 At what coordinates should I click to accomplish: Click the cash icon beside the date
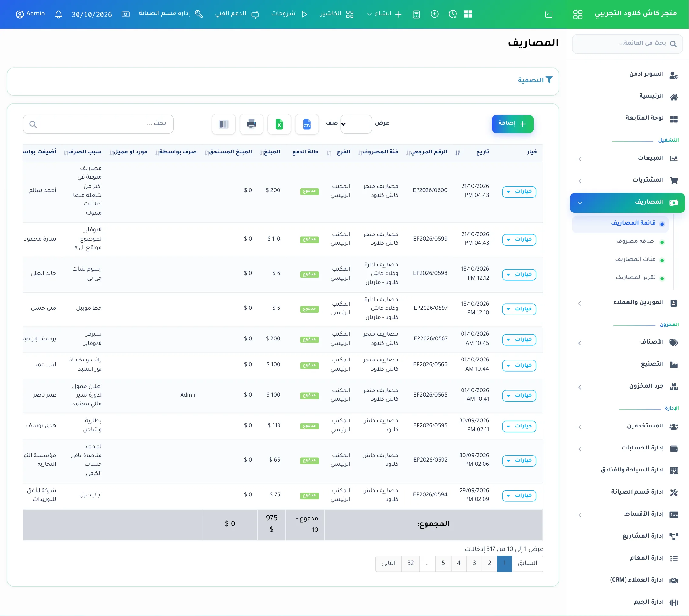(126, 14)
